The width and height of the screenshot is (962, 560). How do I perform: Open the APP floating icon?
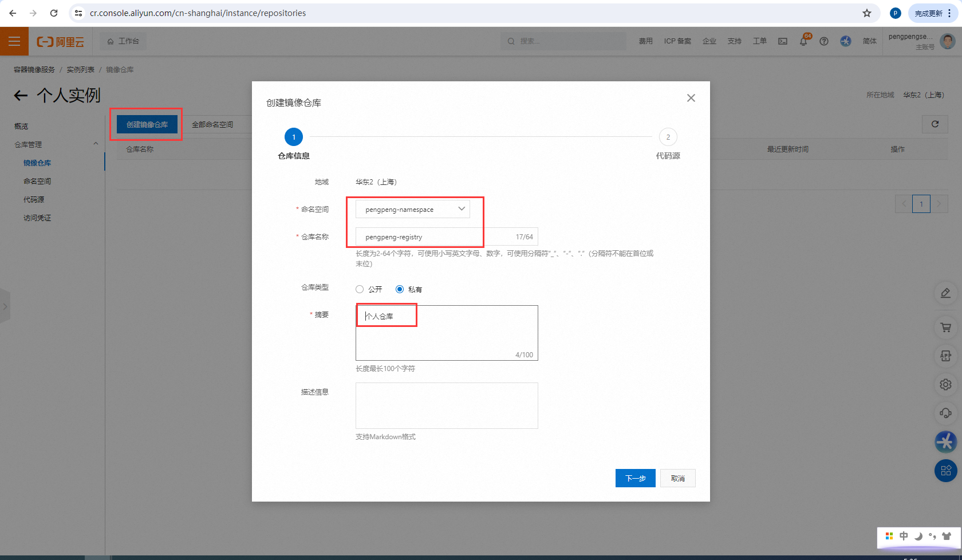pyautogui.click(x=946, y=356)
